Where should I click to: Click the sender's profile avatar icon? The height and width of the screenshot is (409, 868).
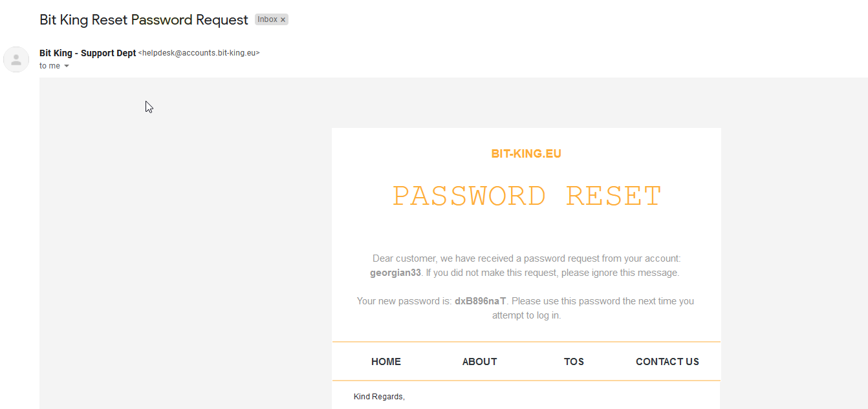[x=16, y=59]
